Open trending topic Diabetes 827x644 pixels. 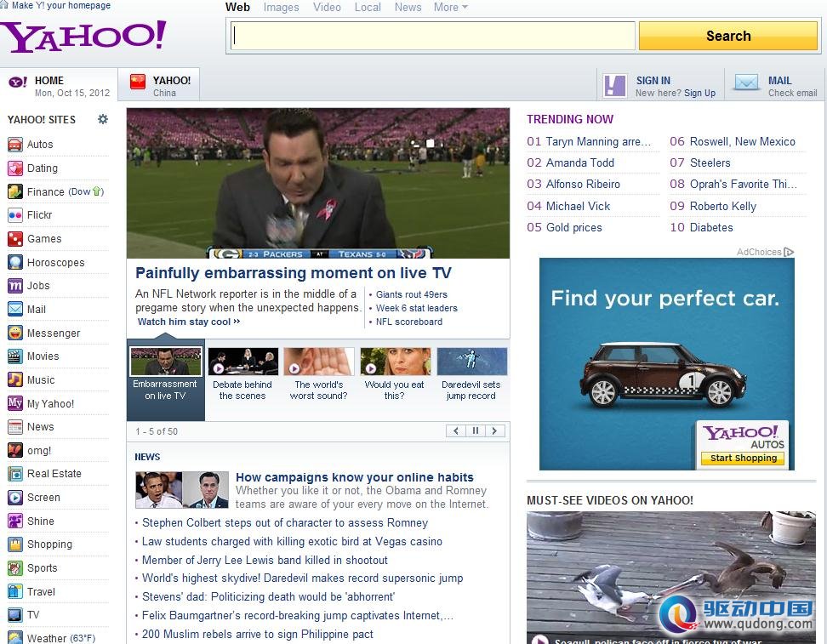pos(711,228)
